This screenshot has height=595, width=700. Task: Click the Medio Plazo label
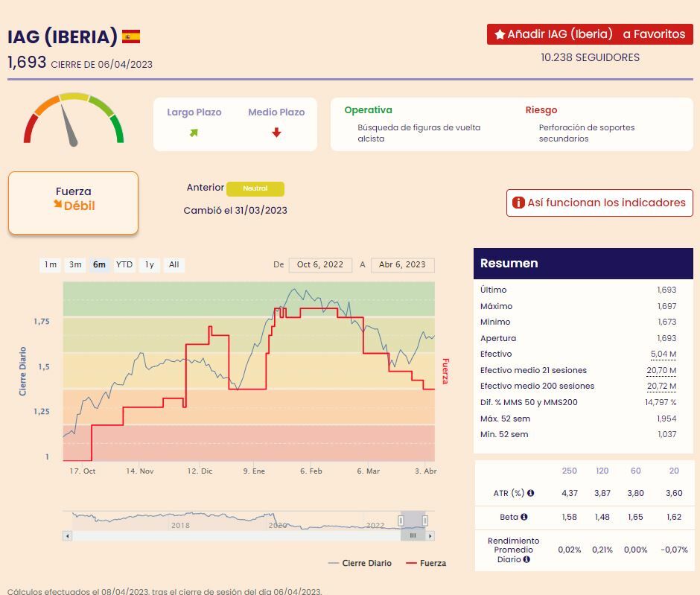click(276, 112)
